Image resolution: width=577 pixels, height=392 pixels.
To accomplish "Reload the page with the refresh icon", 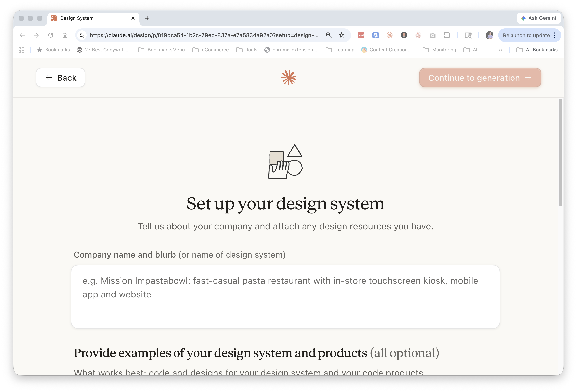I will tap(51, 35).
